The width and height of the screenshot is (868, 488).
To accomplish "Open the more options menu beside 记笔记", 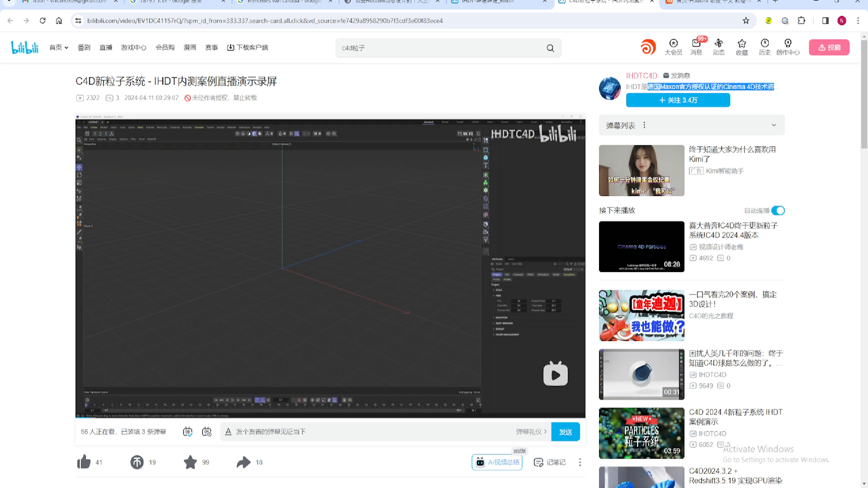I will 580,462.
